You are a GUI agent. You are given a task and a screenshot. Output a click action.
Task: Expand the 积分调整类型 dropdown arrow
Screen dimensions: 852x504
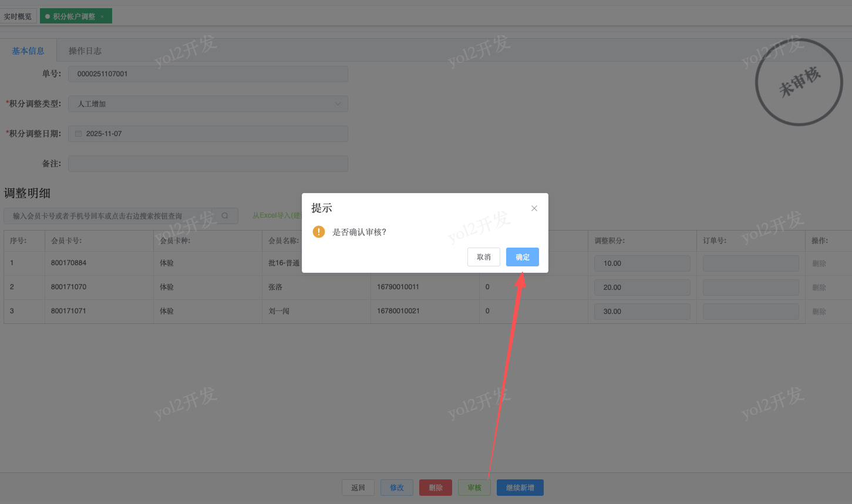click(338, 104)
